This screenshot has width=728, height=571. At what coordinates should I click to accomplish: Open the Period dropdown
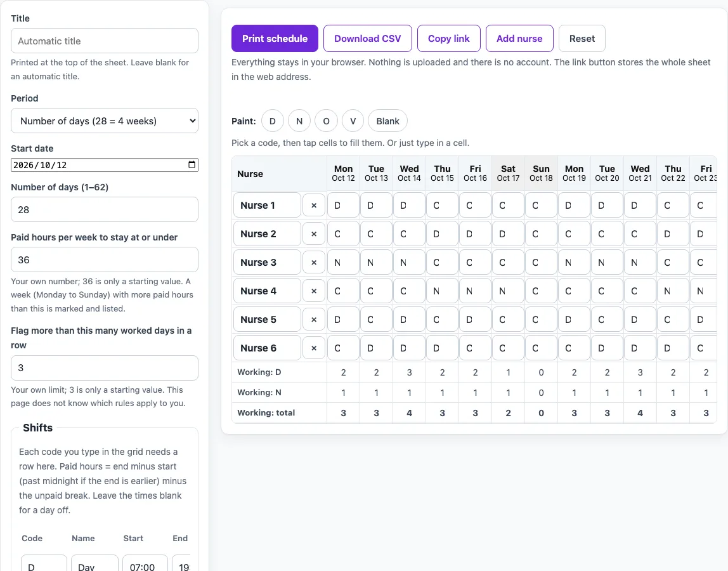(x=105, y=121)
